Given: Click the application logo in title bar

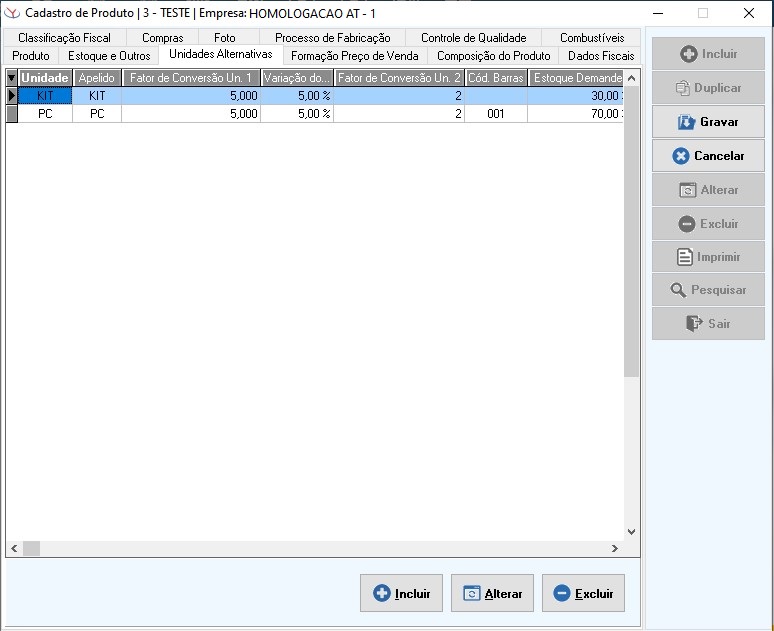Looking at the screenshot, I should [12, 13].
